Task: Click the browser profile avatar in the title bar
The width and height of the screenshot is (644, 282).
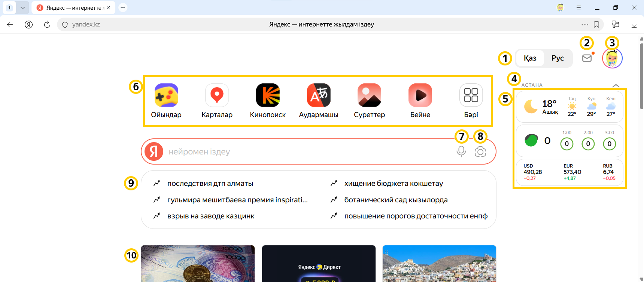Action: tap(560, 7)
